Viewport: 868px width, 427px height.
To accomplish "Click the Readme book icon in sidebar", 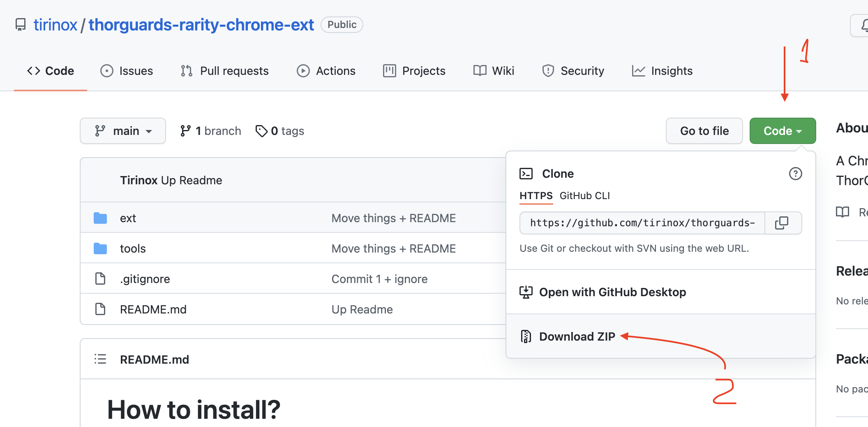I will tap(843, 212).
